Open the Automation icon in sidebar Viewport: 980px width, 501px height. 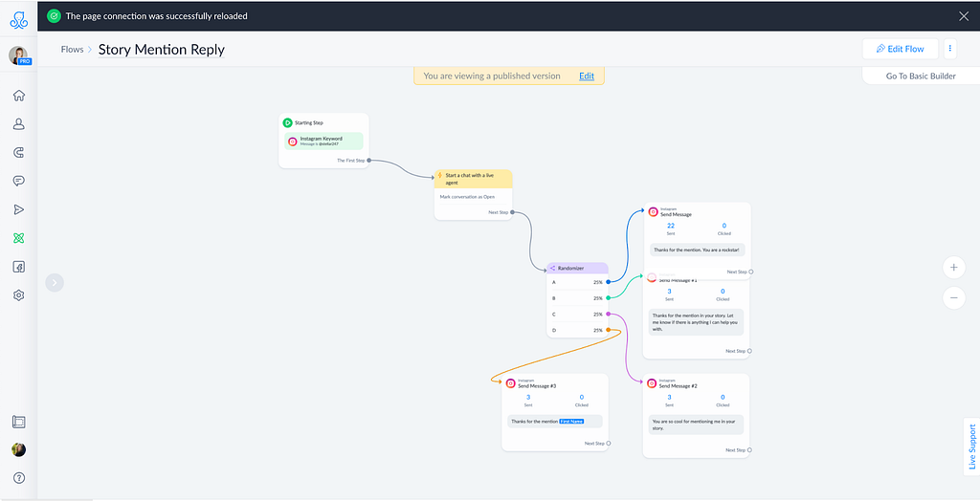pos(19,238)
